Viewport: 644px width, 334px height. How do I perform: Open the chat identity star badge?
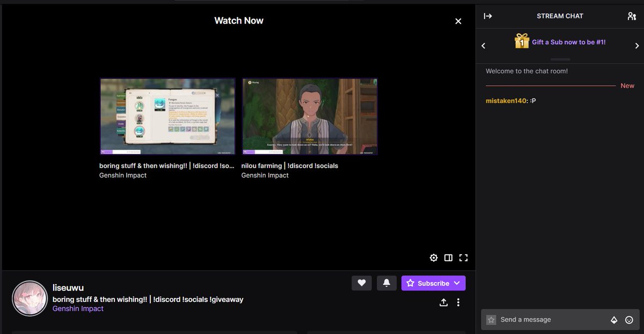[x=491, y=320]
